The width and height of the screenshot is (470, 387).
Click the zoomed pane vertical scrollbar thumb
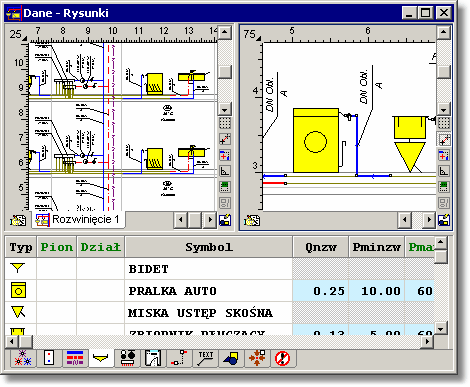pyautogui.click(x=443, y=72)
